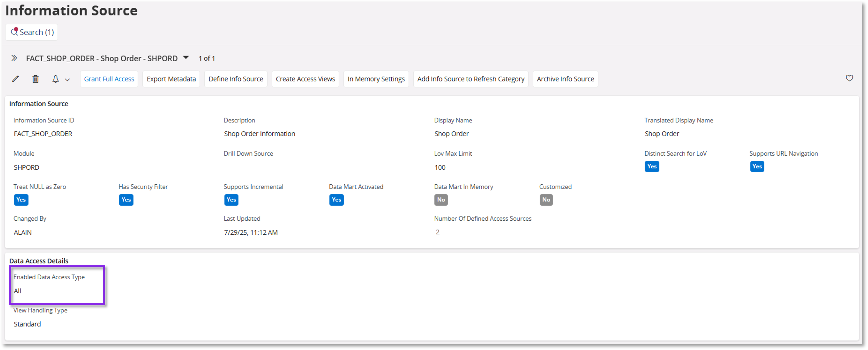
Task: Click the edit pencil icon
Action: [x=15, y=79]
